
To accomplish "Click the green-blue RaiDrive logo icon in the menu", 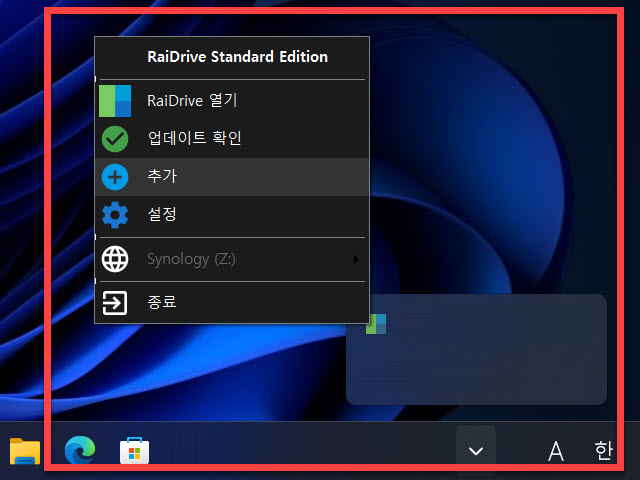I will [x=115, y=101].
